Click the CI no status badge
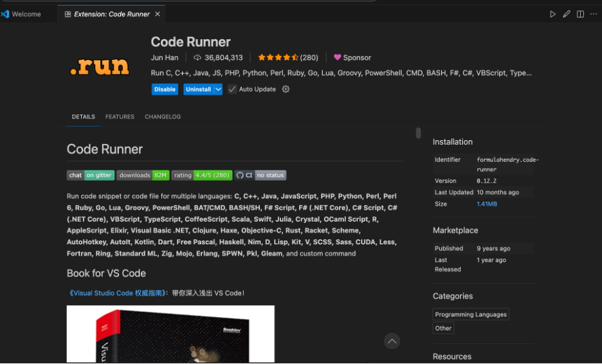This screenshot has width=602, height=364. point(260,175)
